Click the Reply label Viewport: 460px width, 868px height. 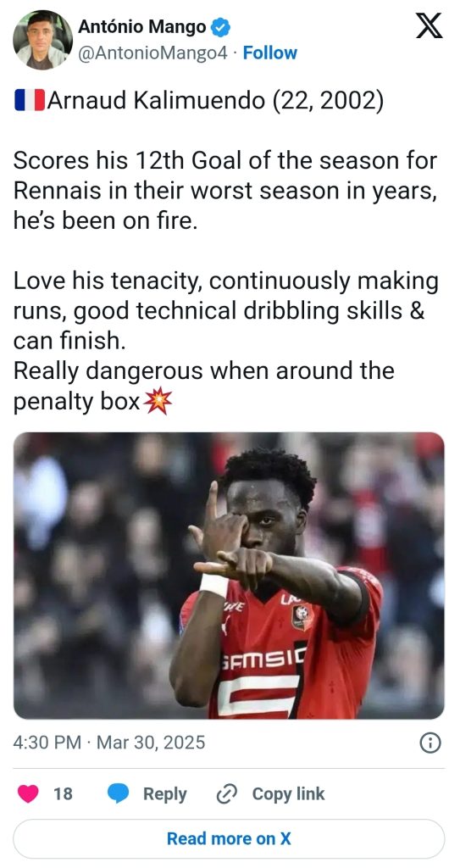pyautogui.click(x=165, y=793)
